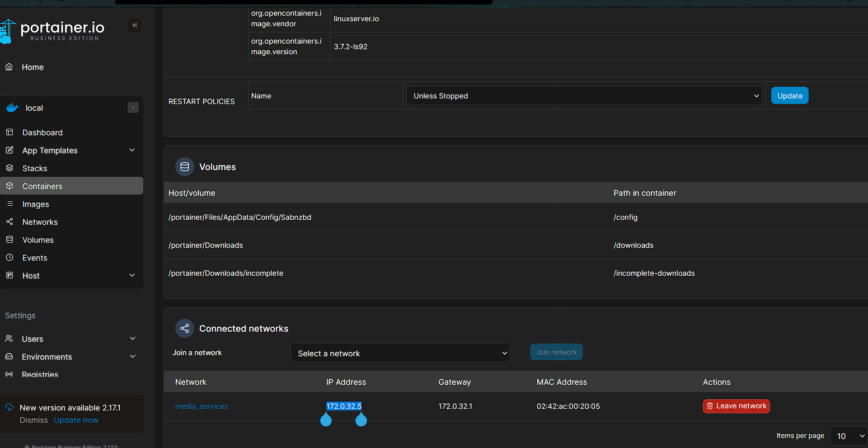Click the Events clock icon
Screen dimensions: 868x448
pyautogui.click(x=9, y=258)
